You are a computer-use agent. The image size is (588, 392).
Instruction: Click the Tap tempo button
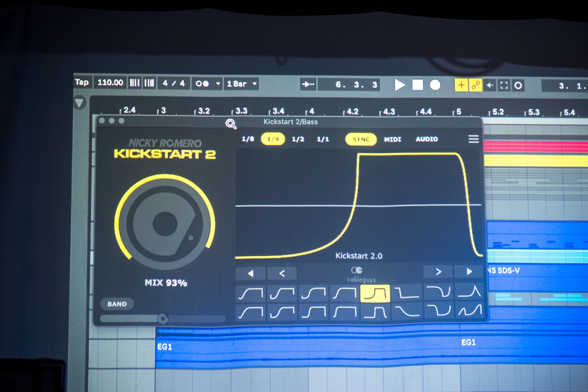click(x=82, y=83)
